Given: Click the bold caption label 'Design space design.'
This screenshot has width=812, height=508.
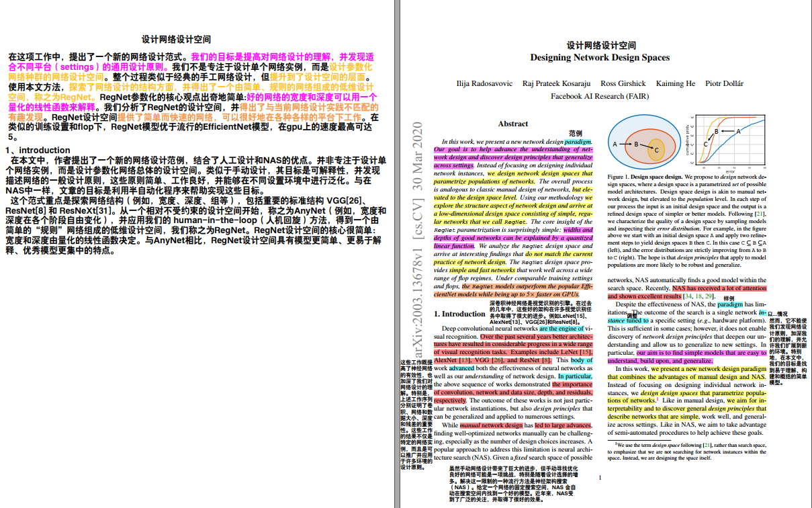Looking at the screenshot, I should pos(658,176).
